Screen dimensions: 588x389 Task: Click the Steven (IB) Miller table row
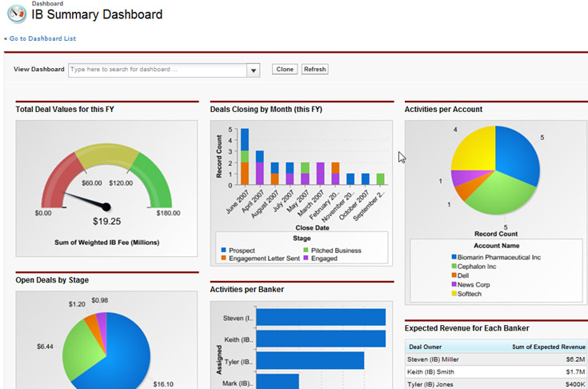495,360
